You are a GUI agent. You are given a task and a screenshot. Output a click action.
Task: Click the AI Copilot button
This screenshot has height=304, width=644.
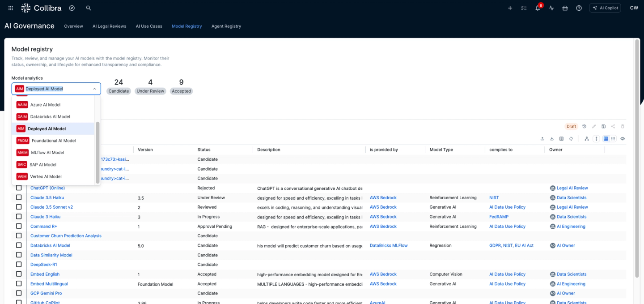click(605, 8)
